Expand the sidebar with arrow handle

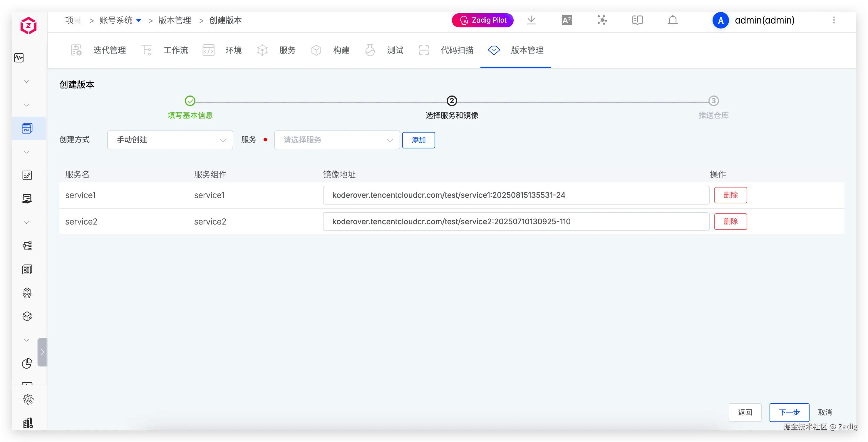pyautogui.click(x=42, y=352)
